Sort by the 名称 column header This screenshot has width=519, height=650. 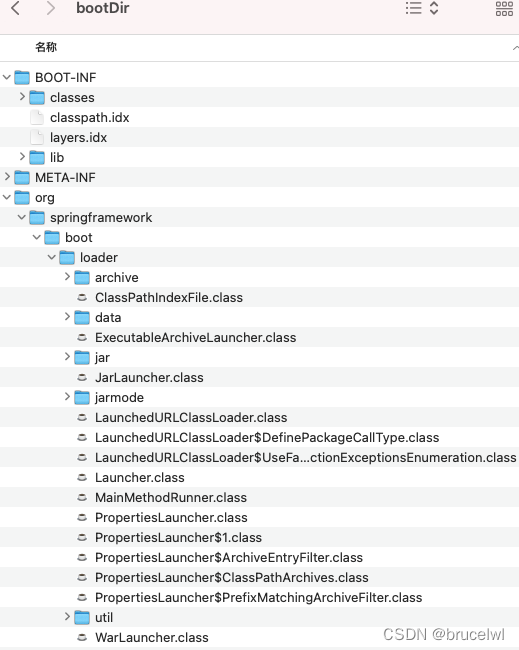click(x=46, y=47)
